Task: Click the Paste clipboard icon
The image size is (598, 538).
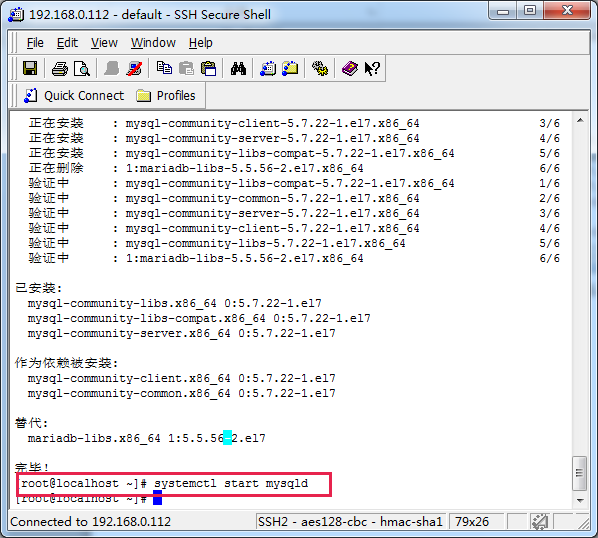Action: (208, 69)
